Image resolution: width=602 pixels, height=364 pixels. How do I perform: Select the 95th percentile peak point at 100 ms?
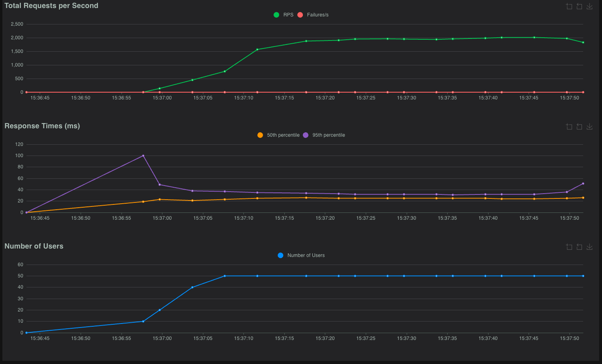coord(143,156)
